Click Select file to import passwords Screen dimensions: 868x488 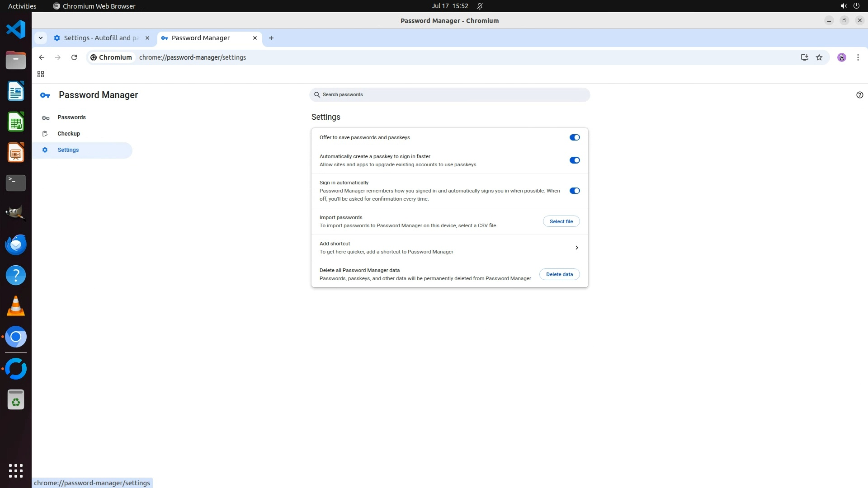click(561, 221)
